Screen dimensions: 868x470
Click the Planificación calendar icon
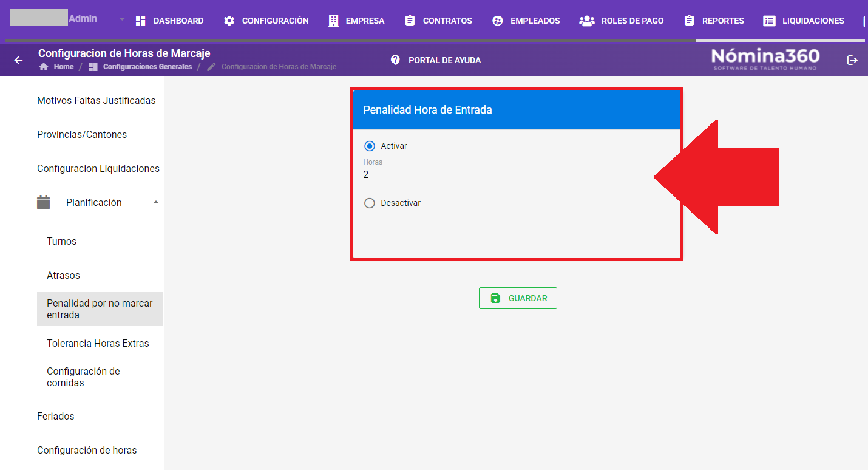click(44, 202)
